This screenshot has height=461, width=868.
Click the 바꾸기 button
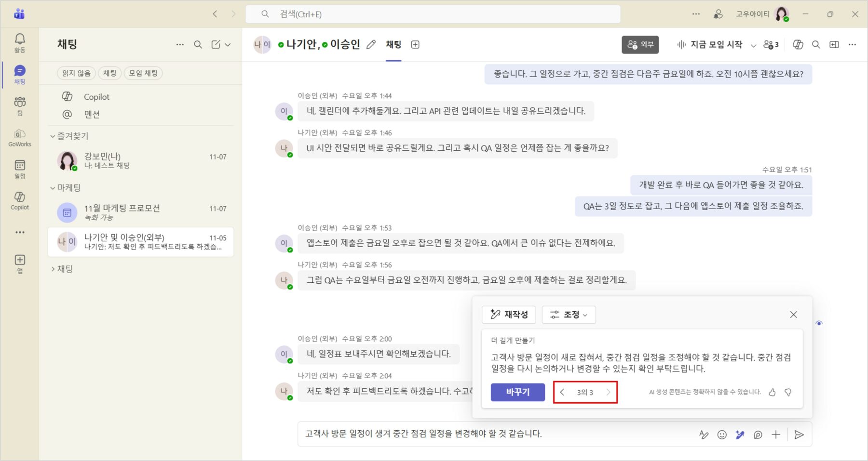point(517,392)
